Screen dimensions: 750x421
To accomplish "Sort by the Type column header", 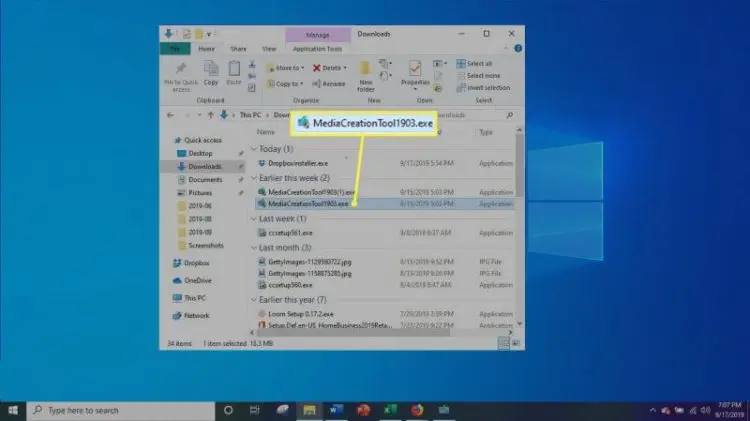I will 486,132.
